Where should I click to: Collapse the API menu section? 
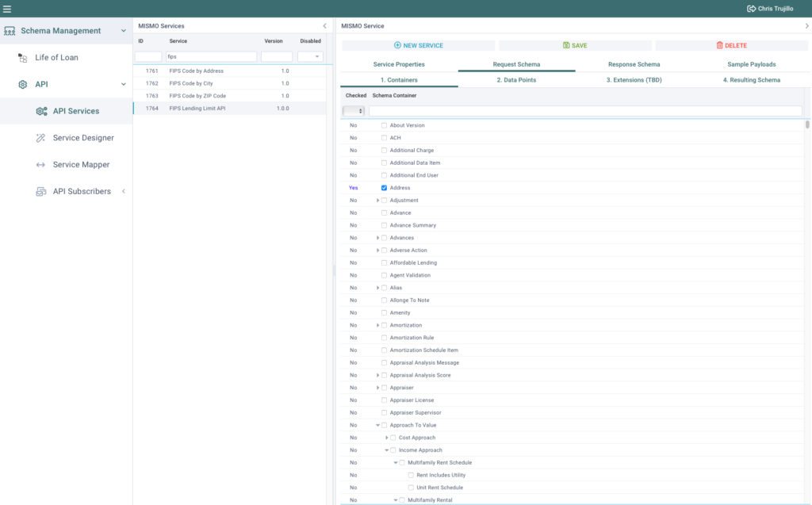click(x=123, y=84)
